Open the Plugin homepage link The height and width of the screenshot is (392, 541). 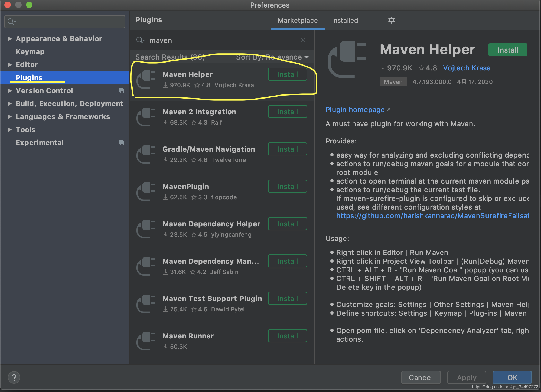pyautogui.click(x=355, y=110)
